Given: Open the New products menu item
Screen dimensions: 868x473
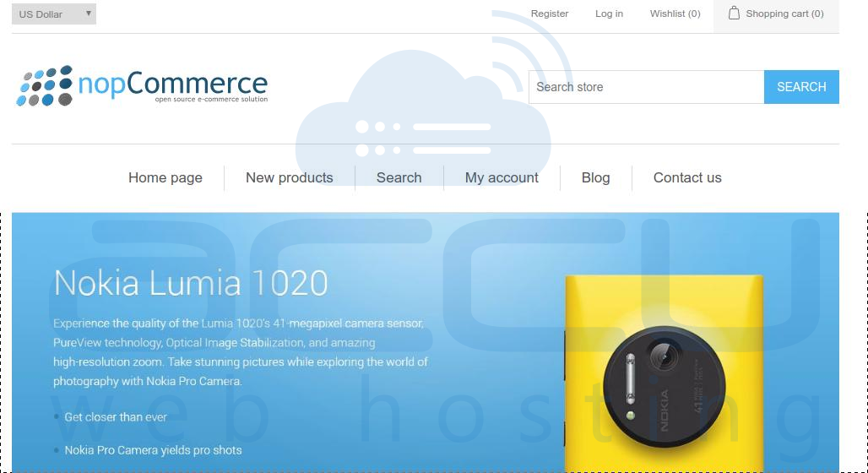Looking at the screenshot, I should pos(289,177).
